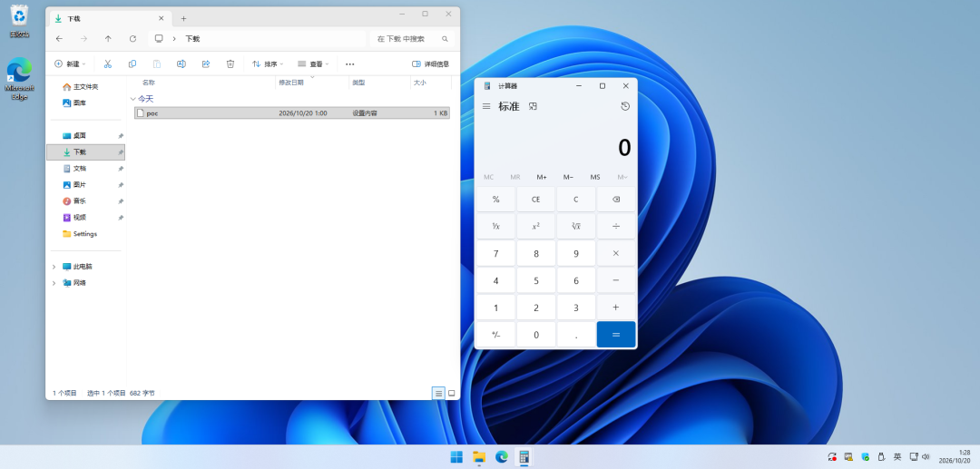Click the search magnifier icon in Explorer
980x469 pixels.
coord(445,39)
